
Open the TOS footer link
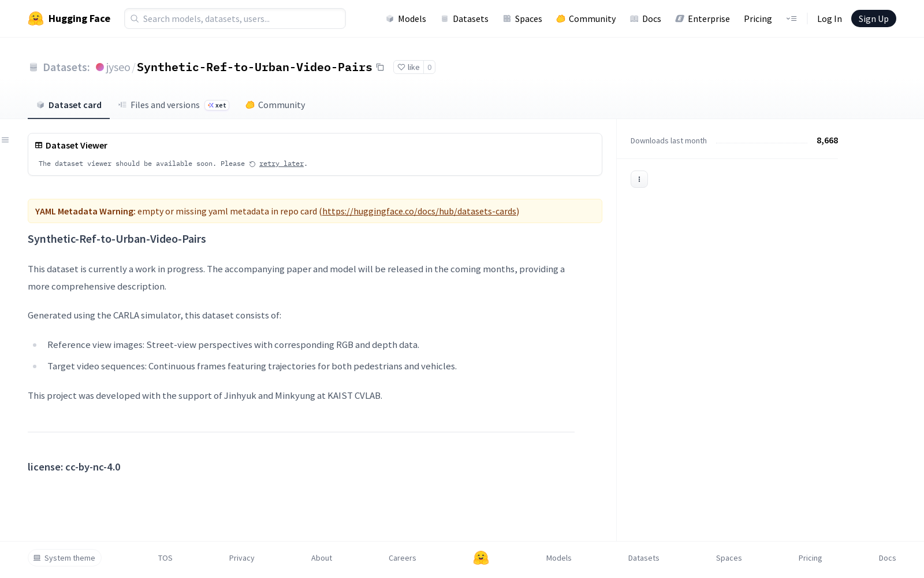[x=165, y=558]
